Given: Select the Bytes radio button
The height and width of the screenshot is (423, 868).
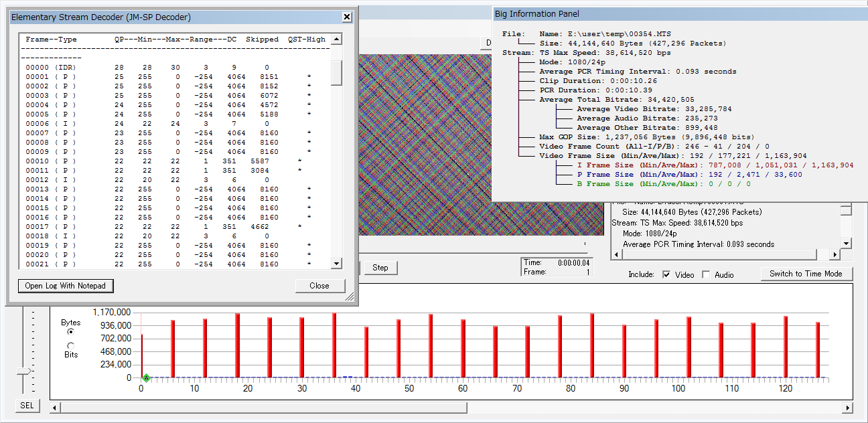Looking at the screenshot, I should (x=71, y=331).
